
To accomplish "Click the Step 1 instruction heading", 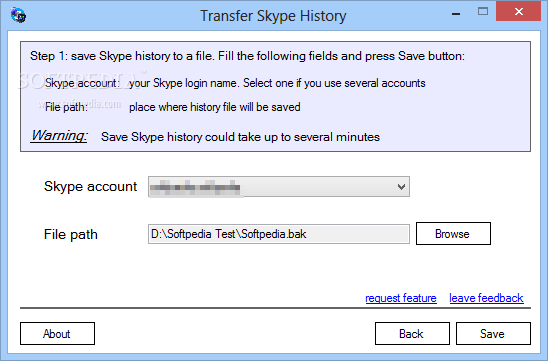I will point(247,56).
